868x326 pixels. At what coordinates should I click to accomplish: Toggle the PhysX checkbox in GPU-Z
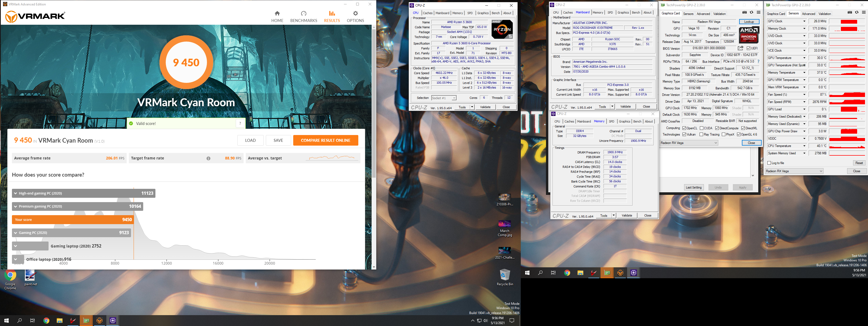point(723,134)
